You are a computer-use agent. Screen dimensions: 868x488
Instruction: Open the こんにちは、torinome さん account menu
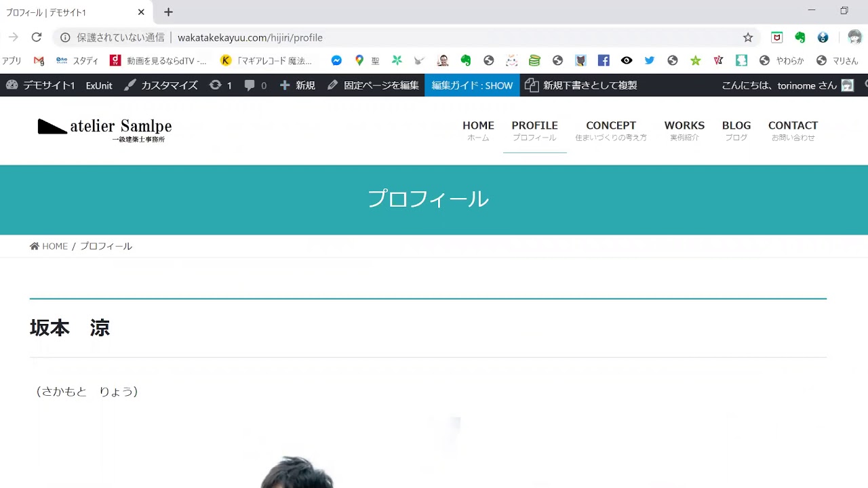[x=787, y=85]
